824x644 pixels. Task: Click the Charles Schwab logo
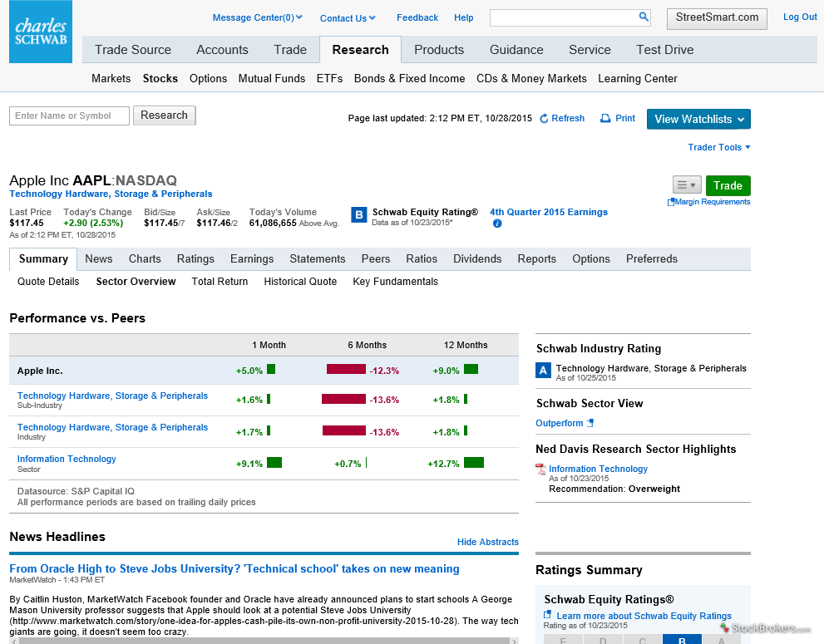41,32
